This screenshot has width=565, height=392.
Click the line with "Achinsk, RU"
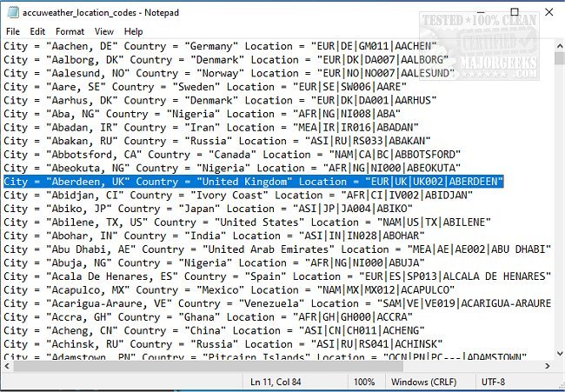(223, 344)
